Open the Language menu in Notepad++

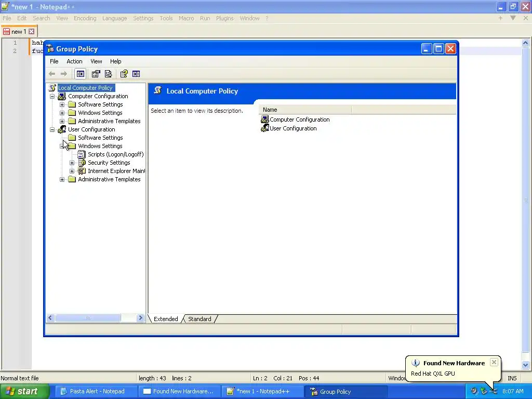pos(114,18)
